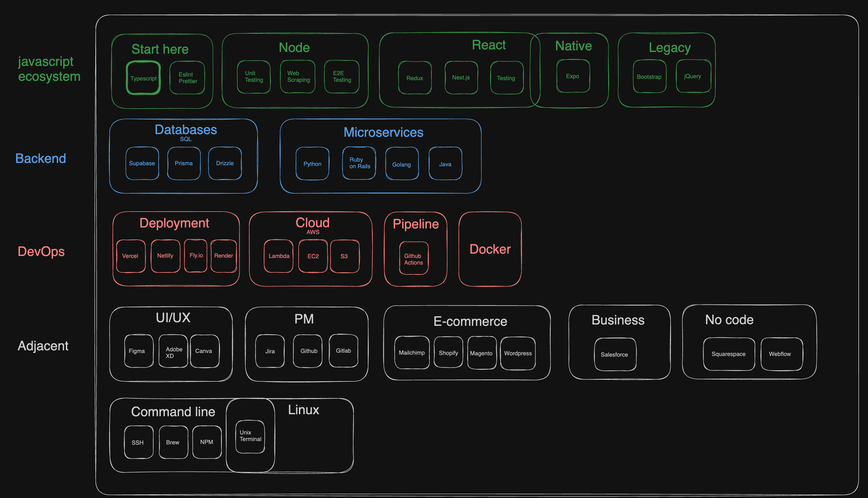Click the Jira box in PM
The height and width of the screenshot is (498, 868).
pyautogui.click(x=270, y=351)
